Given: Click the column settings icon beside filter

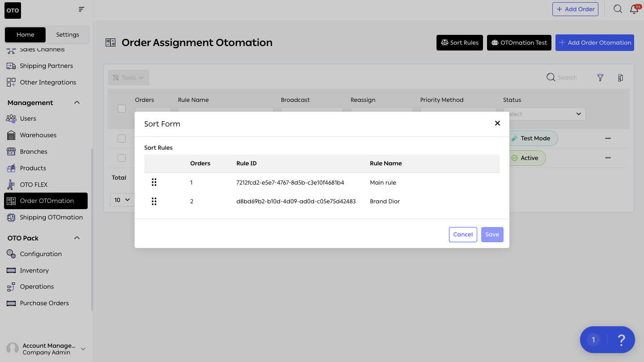Looking at the screenshot, I should pos(620,78).
